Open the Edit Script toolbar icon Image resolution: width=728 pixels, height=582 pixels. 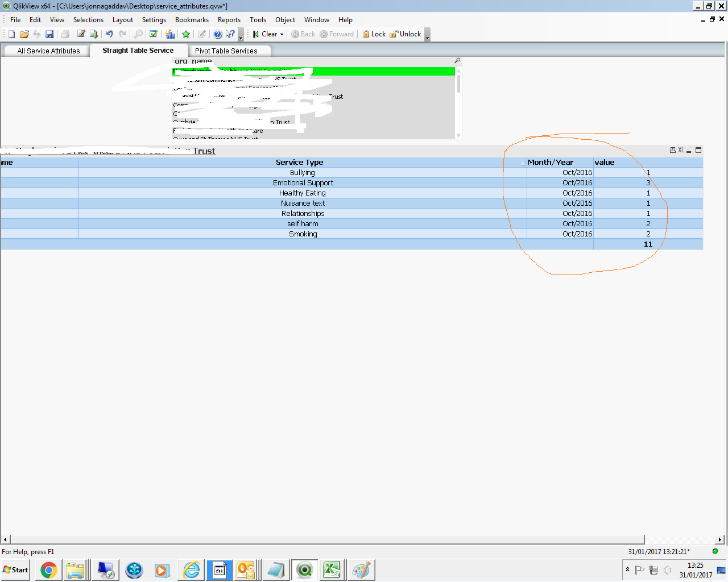tap(81, 34)
